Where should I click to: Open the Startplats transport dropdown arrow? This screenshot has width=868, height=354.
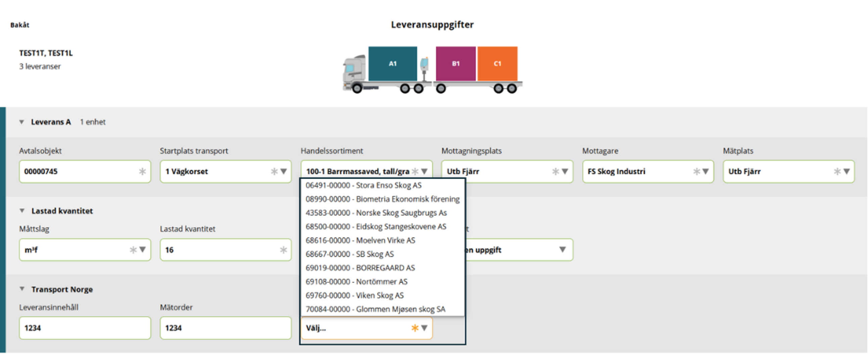pyautogui.click(x=284, y=171)
